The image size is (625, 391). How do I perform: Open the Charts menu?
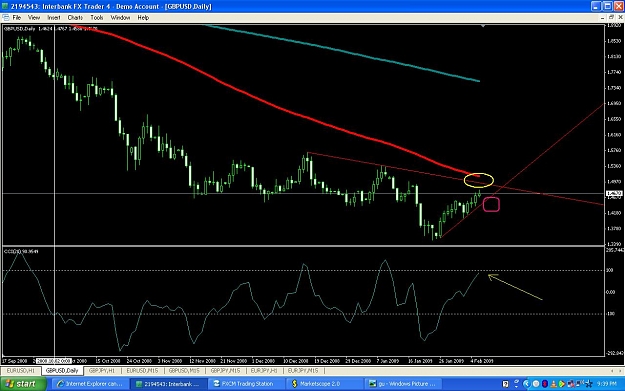[x=75, y=18]
